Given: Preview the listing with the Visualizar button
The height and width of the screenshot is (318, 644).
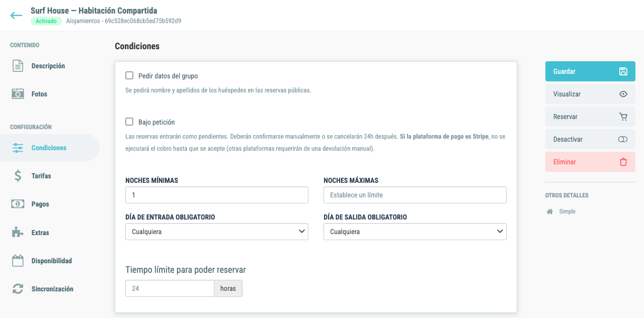Looking at the screenshot, I should click(x=590, y=94).
